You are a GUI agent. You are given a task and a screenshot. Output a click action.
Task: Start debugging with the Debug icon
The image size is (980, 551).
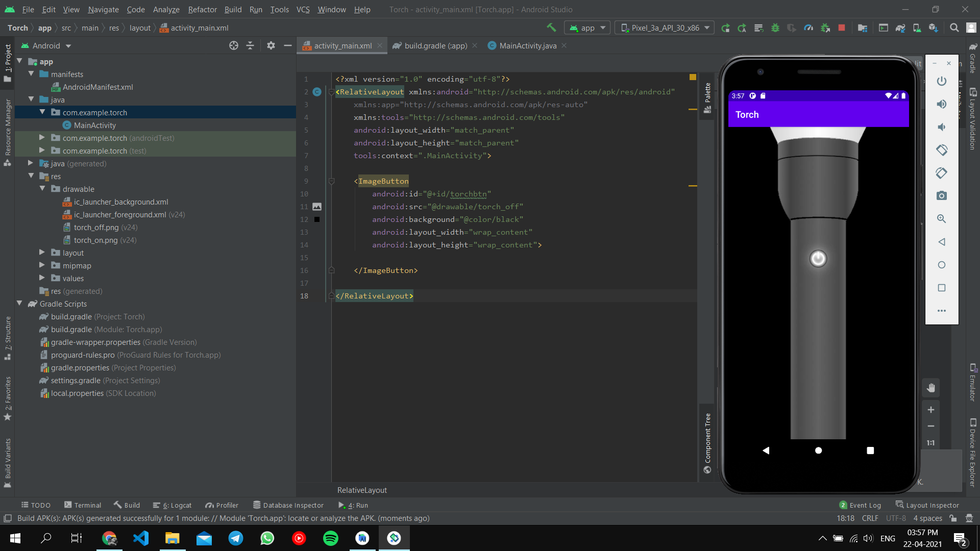click(776, 28)
